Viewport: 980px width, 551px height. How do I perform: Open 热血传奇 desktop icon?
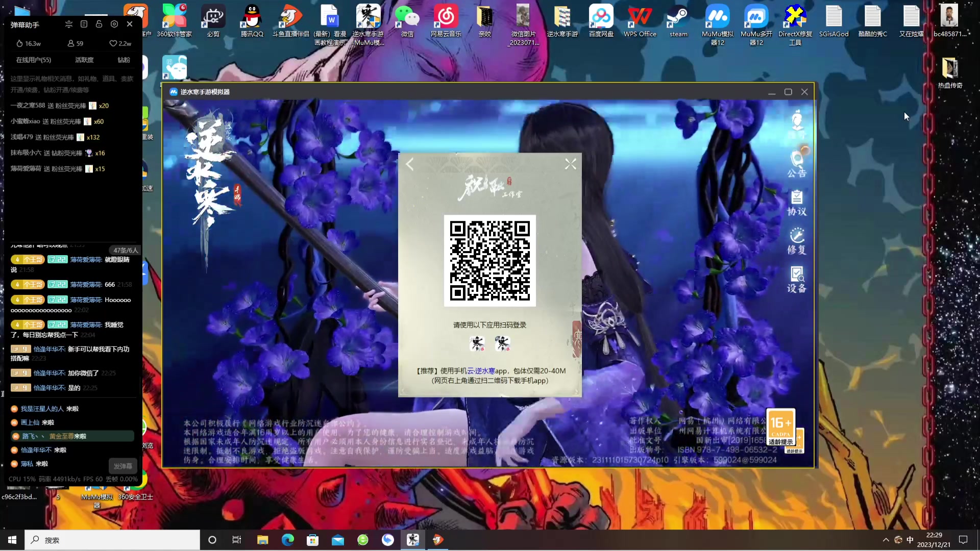click(x=949, y=73)
